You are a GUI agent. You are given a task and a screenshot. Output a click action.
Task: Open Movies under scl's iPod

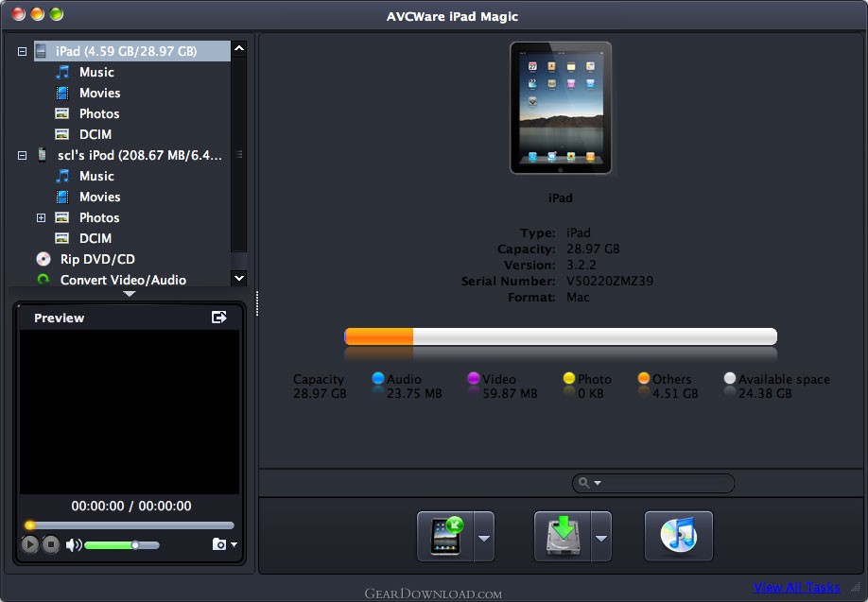click(99, 197)
